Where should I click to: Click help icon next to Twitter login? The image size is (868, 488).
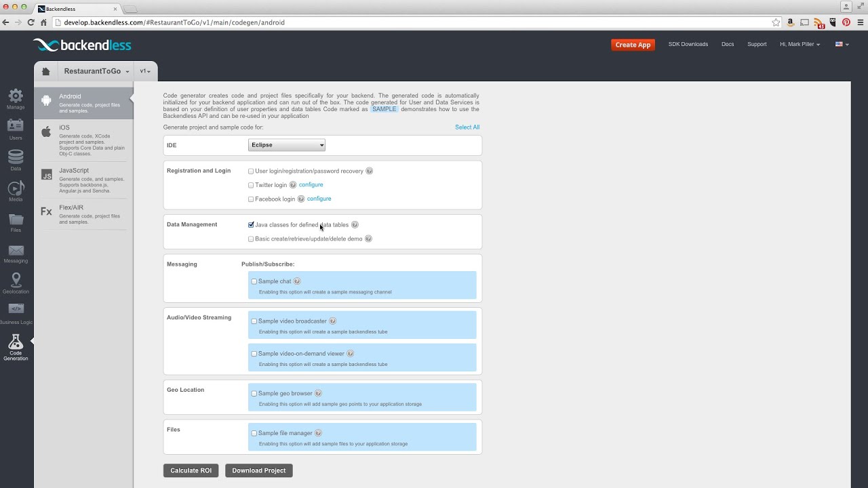[293, 185]
